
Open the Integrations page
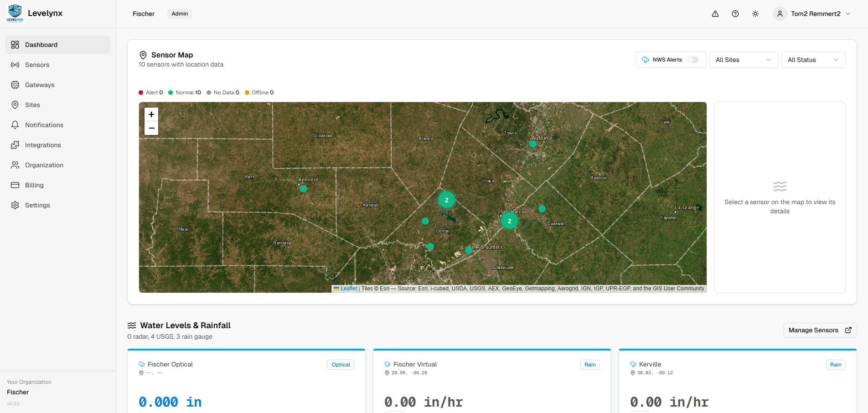point(57,145)
